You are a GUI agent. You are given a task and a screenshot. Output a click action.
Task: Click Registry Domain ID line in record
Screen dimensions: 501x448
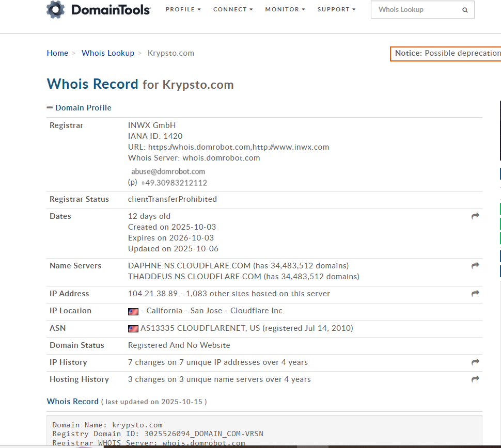158,434
